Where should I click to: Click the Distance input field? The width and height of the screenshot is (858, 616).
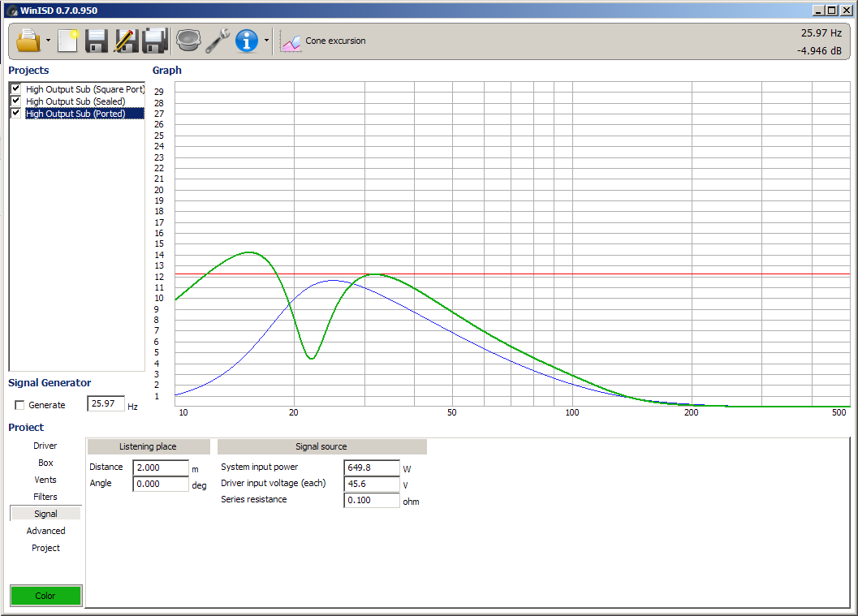pos(161,467)
